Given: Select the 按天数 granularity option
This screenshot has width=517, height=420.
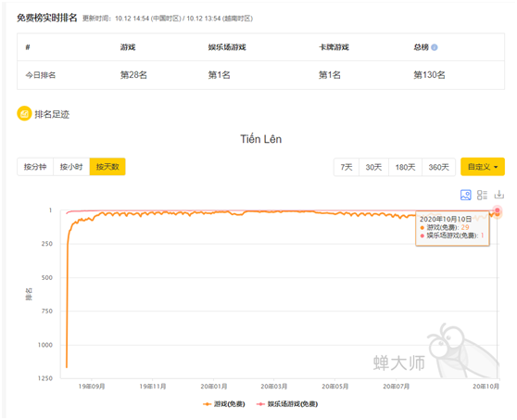Looking at the screenshot, I should coord(107,167).
